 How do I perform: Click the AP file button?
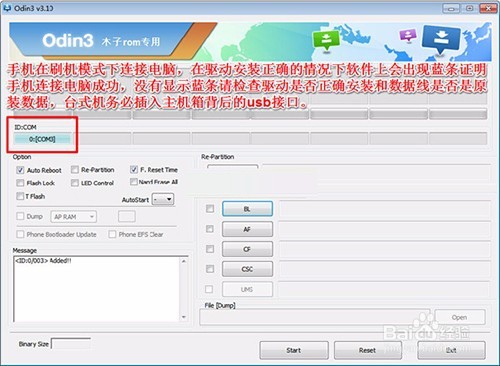[247, 229]
